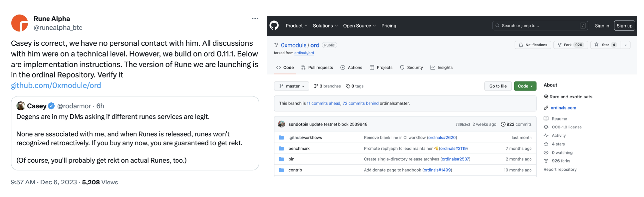Click sondotpin's commit author avatar
This screenshot has height=197, width=644.
(281, 124)
